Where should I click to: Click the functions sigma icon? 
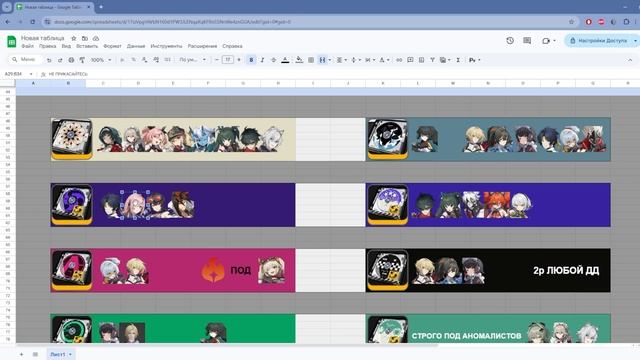tap(458, 60)
